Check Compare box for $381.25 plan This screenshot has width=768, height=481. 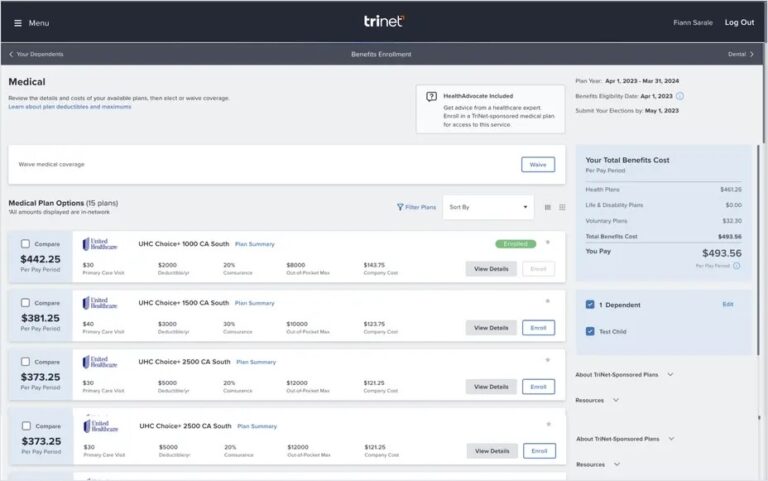coord(26,302)
